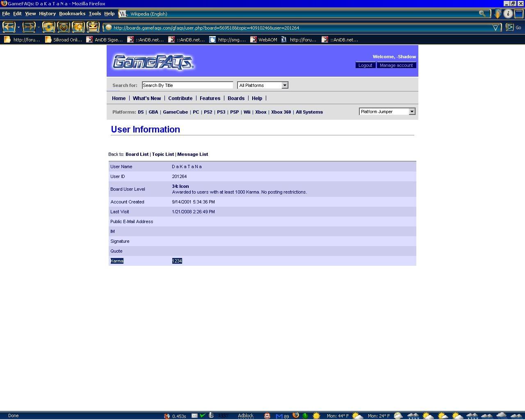The image size is (525, 420).
Task: Click the Mon: 24° F weather icon
Action: (398, 416)
